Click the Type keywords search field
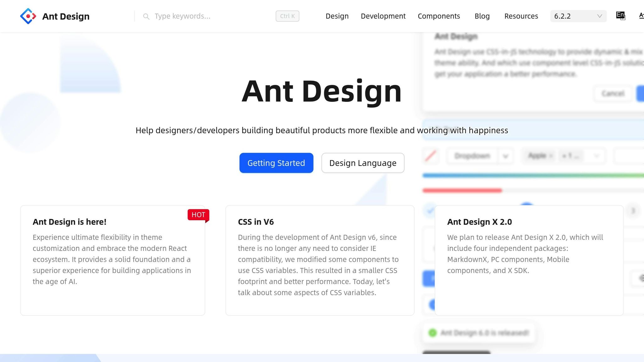The width and height of the screenshot is (644, 362). (189, 16)
